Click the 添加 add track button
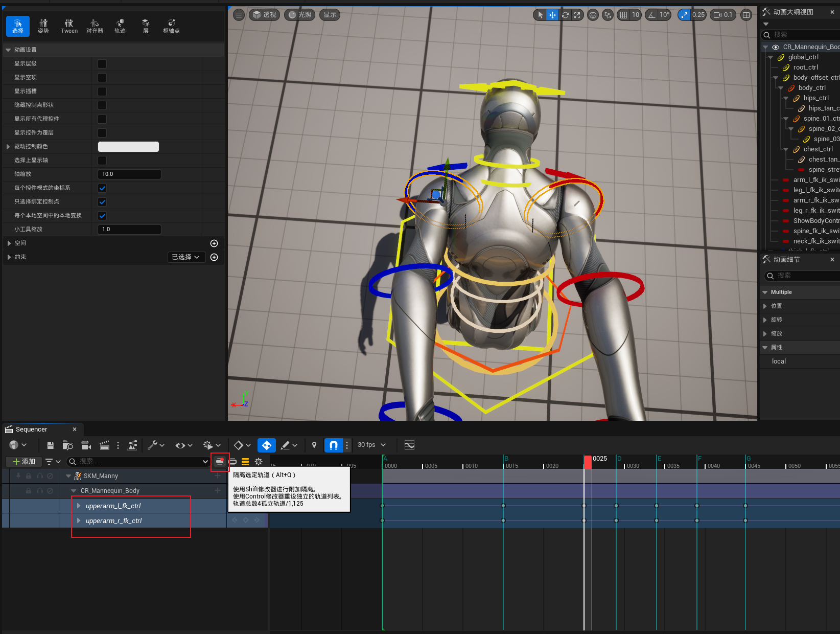This screenshot has width=840, height=634. (24, 462)
